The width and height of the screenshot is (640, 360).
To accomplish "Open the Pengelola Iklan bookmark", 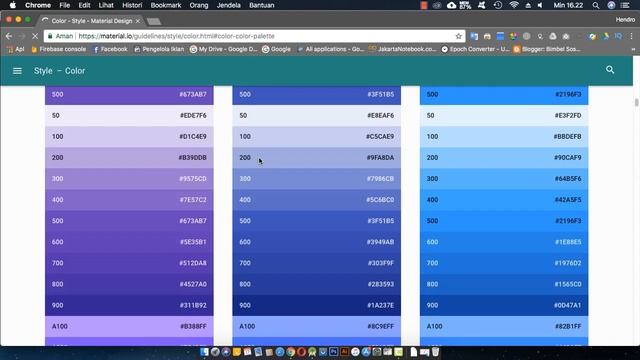I will [159, 49].
